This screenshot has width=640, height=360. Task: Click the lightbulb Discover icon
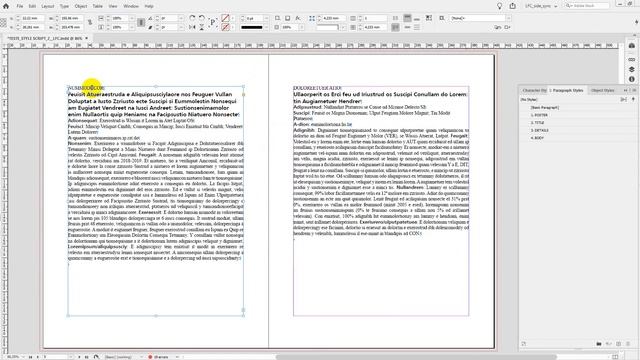pyautogui.click(x=499, y=6)
